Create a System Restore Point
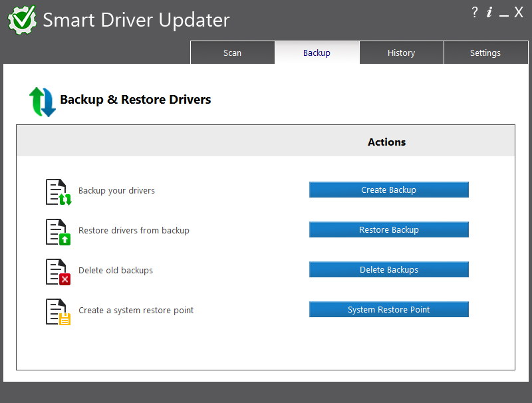This screenshot has height=403, width=532. [x=388, y=309]
